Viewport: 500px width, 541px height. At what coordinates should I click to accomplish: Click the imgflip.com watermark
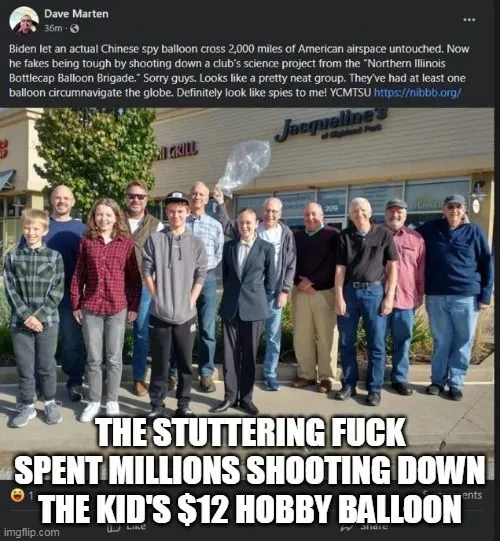pyautogui.click(x=31, y=532)
